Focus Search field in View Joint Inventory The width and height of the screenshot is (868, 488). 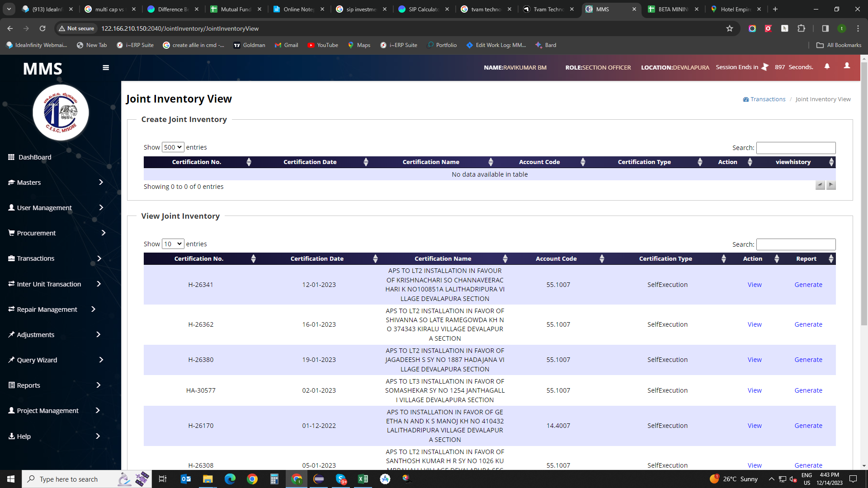(796, 244)
